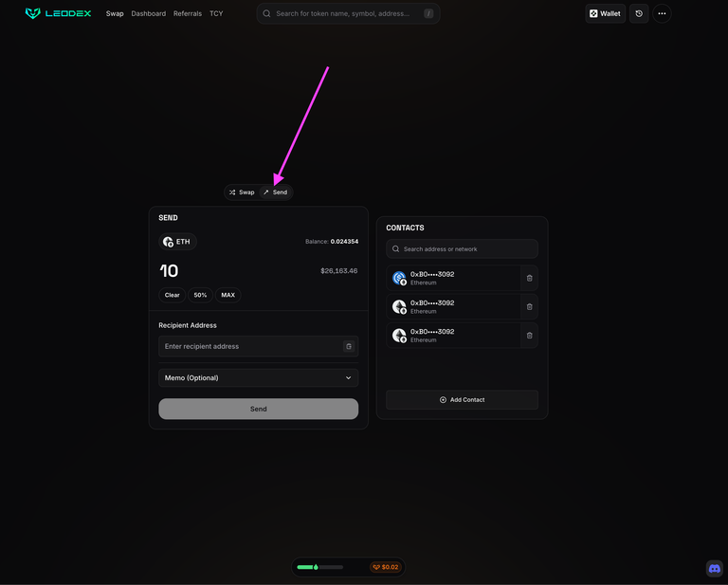Delete the second contact via trash icon

click(x=529, y=307)
